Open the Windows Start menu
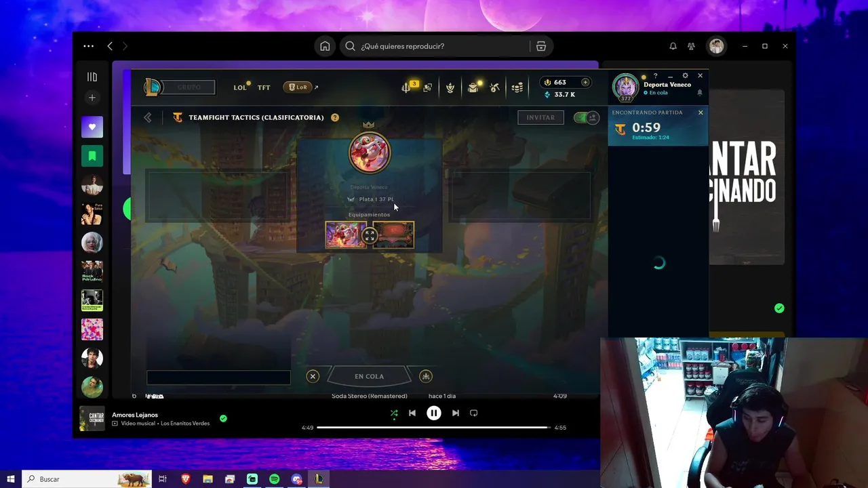 [x=11, y=479]
